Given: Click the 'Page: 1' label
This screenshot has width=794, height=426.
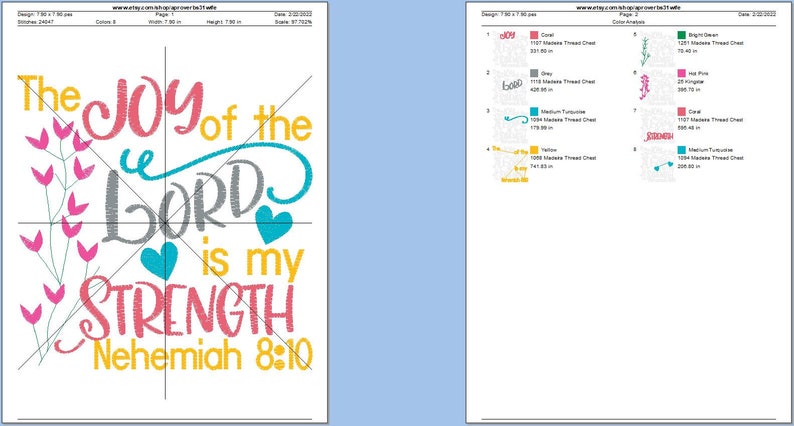Looking at the screenshot, I should [x=165, y=15].
